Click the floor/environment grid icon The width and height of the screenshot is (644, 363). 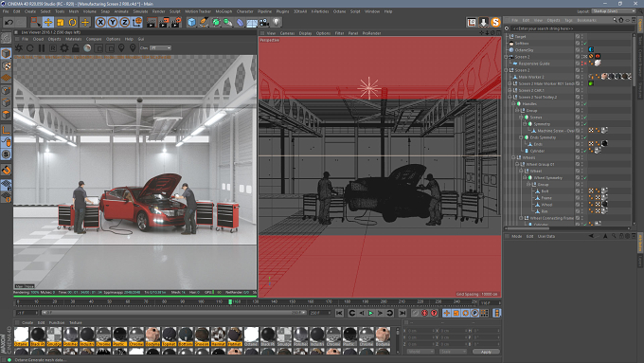[x=252, y=23]
